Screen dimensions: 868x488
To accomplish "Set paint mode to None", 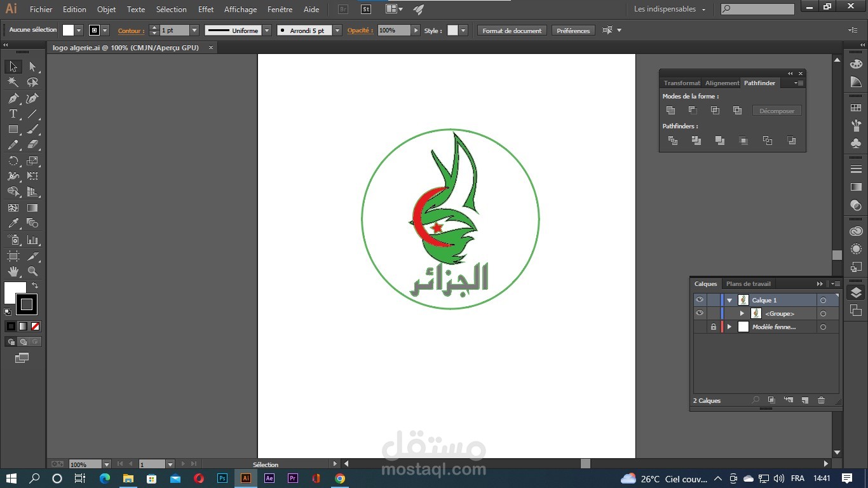I will [36, 326].
